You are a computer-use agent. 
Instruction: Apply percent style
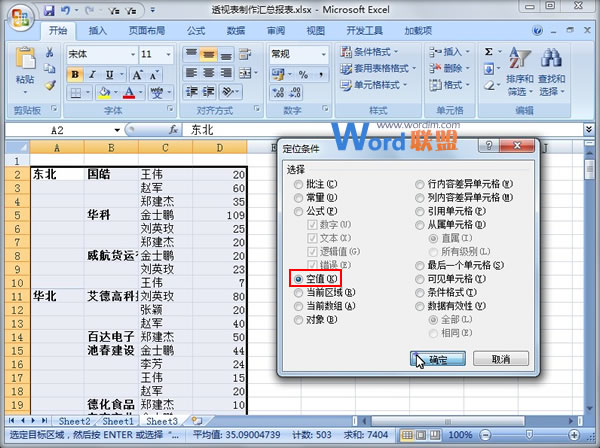click(303, 74)
